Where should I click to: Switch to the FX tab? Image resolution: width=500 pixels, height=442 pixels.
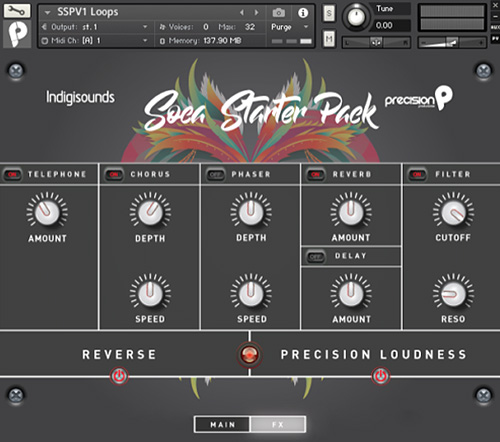coord(278,425)
